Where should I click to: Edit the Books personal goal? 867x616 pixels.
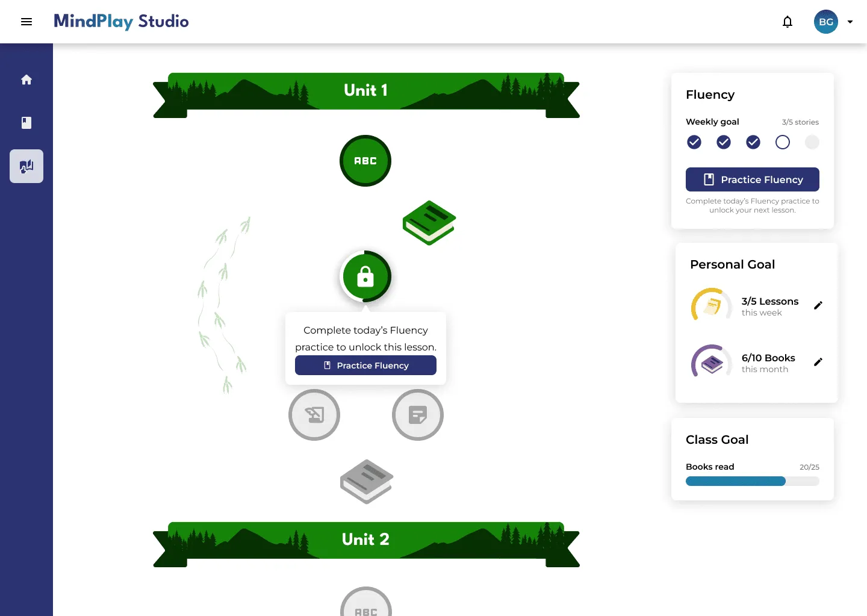(x=818, y=362)
